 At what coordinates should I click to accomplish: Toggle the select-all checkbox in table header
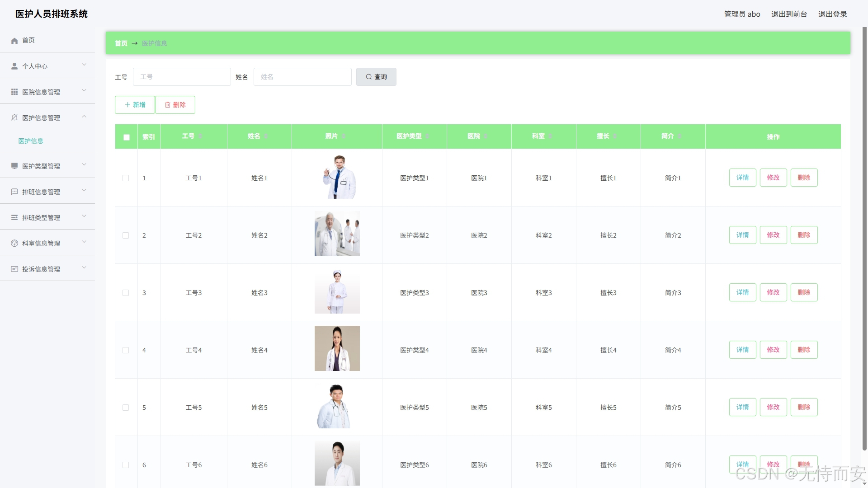[127, 137]
